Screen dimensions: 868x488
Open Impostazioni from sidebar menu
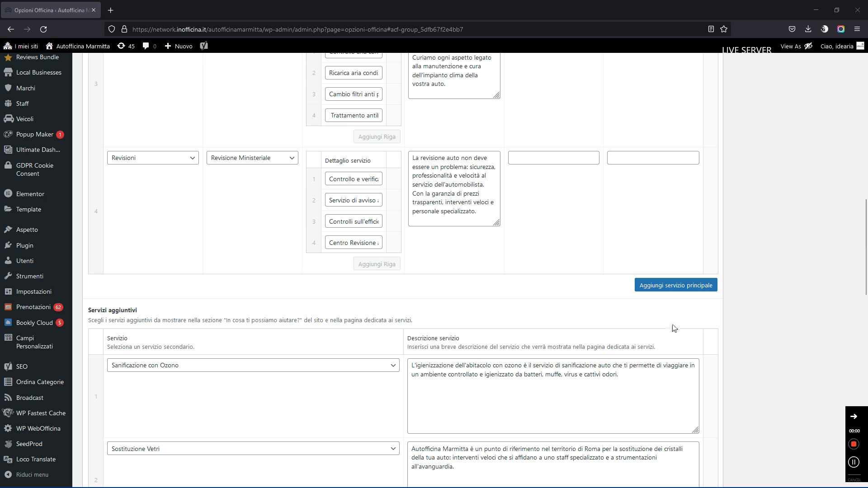(x=34, y=291)
